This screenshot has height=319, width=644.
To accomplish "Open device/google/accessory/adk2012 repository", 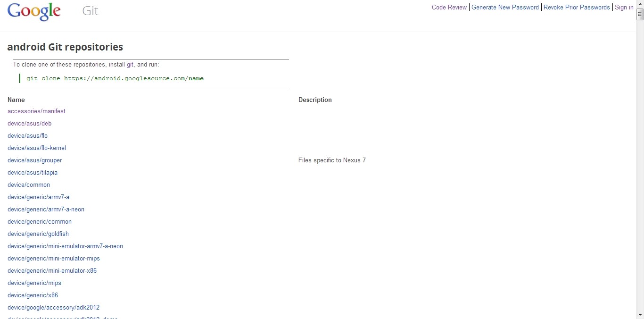I will pos(53,308).
